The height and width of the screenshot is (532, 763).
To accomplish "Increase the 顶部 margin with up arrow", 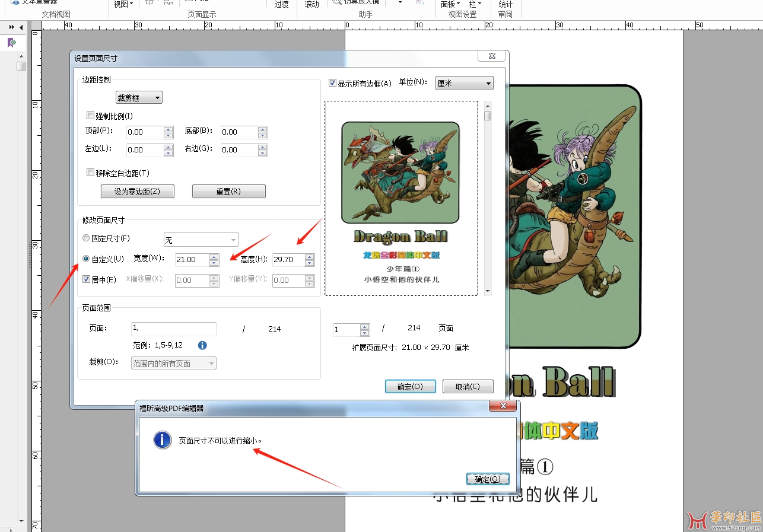I will point(169,129).
